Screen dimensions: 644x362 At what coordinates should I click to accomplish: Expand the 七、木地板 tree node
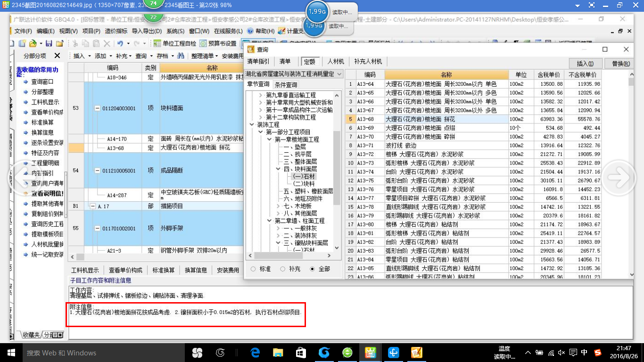pyautogui.click(x=278, y=206)
